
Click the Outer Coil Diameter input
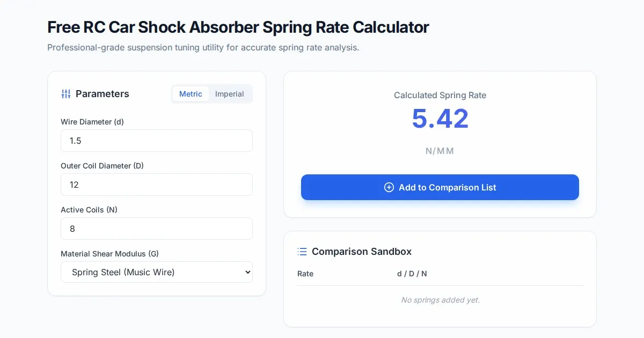tap(156, 185)
